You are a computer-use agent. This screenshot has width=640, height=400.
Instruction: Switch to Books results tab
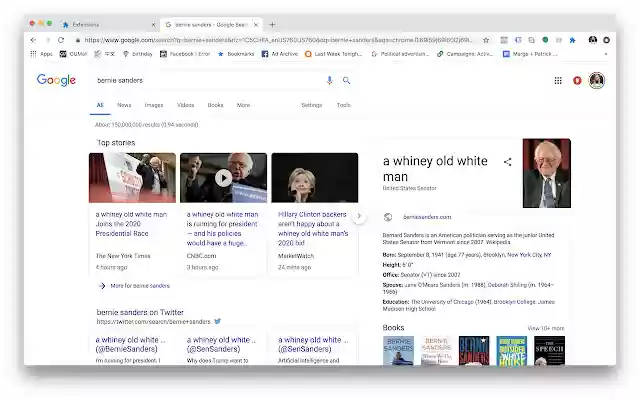pyautogui.click(x=215, y=105)
